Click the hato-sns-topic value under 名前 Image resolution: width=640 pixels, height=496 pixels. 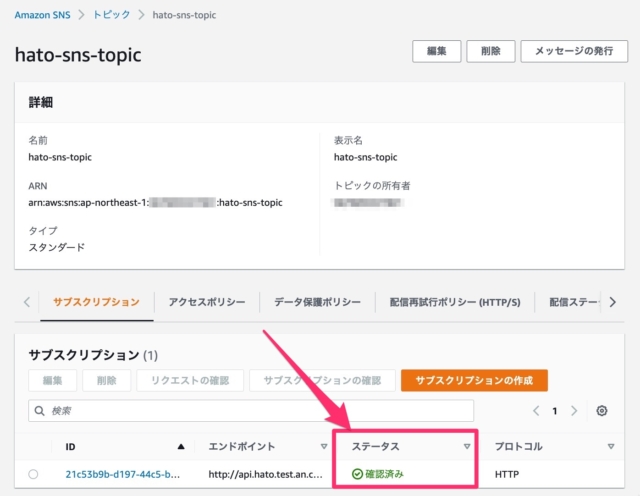pyautogui.click(x=60, y=157)
